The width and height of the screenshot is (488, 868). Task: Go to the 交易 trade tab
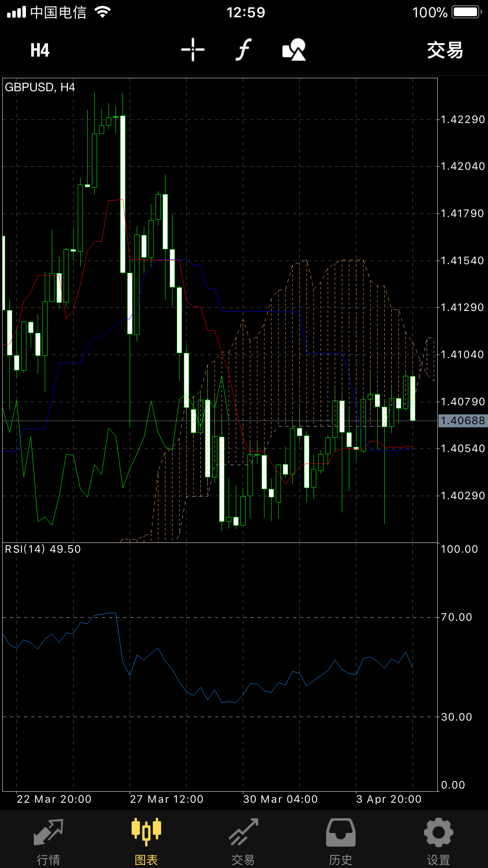[x=243, y=842]
